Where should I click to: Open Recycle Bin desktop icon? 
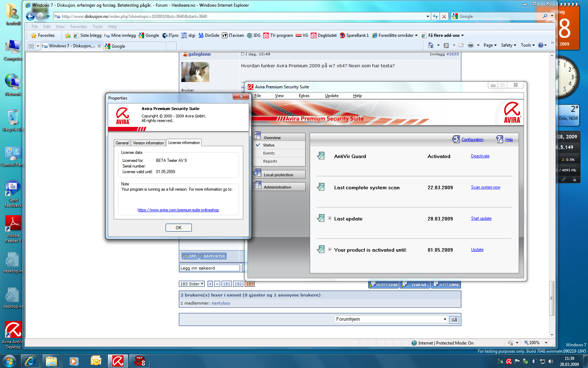(13, 120)
